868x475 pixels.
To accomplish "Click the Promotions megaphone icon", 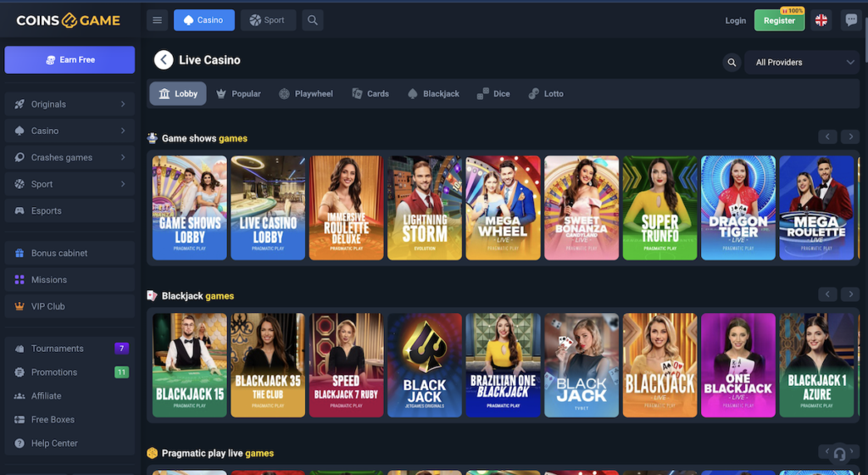I will 19,372.
